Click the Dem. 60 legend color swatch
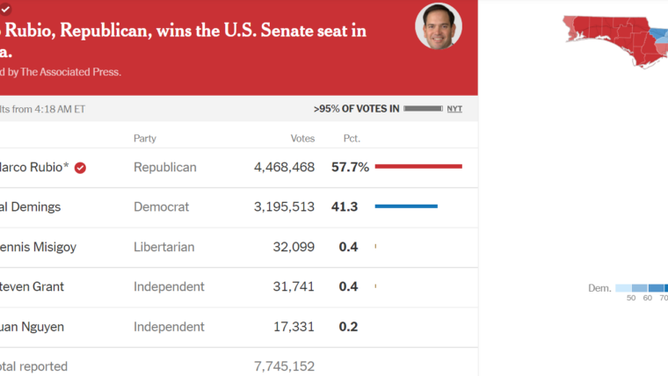The width and height of the screenshot is (668, 376). point(640,288)
